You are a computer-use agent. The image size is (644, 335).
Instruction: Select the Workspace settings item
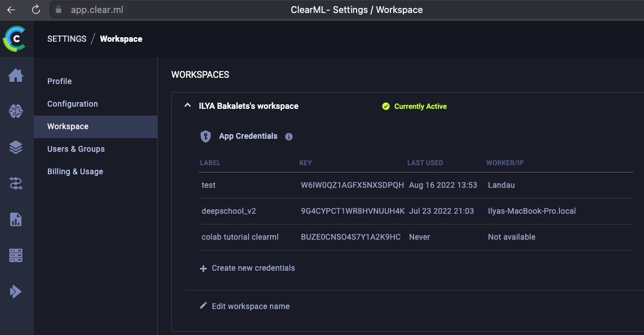click(95, 126)
